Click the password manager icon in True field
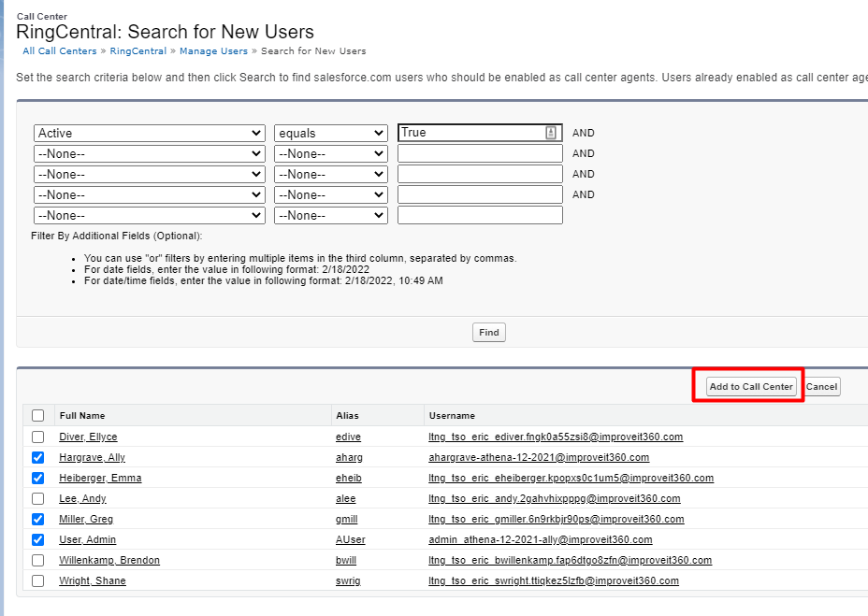Viewport: 868px width, 616px height. pos(550,133)
